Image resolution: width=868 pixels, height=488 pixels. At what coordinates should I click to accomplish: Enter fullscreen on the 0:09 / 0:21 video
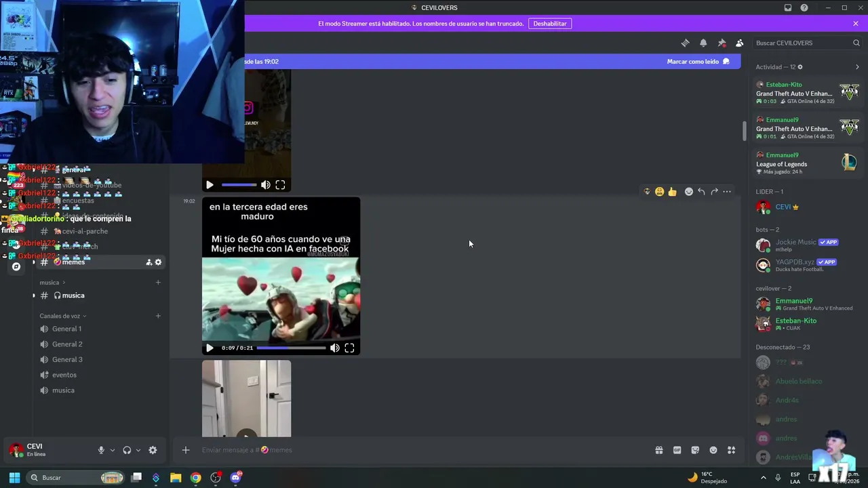(x=349, y=348)
